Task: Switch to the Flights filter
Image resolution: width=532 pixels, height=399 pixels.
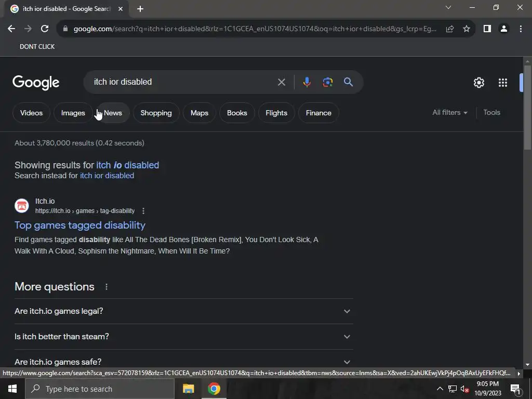Action: [x=276, y=113]
